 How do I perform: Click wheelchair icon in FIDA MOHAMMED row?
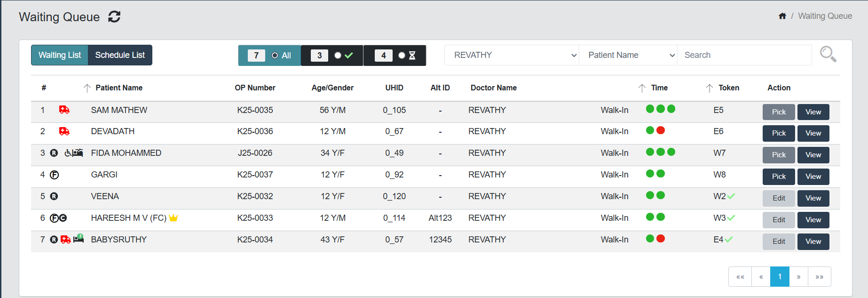[68, 153]
